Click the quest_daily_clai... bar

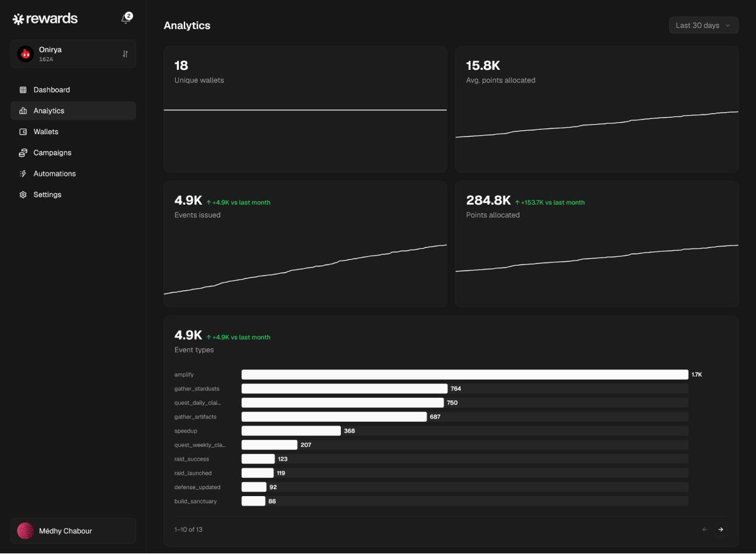tap(343, 402)
